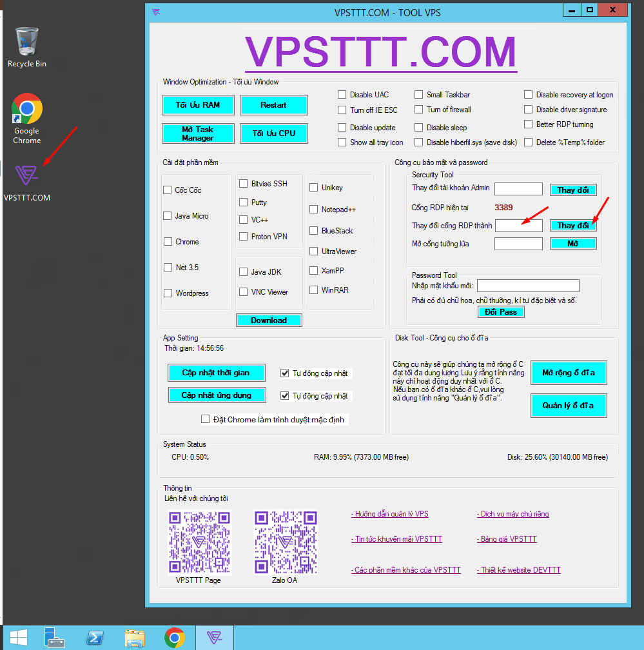Check the Disable update box
Screen dimensions: 644x650
coord(342,127)
